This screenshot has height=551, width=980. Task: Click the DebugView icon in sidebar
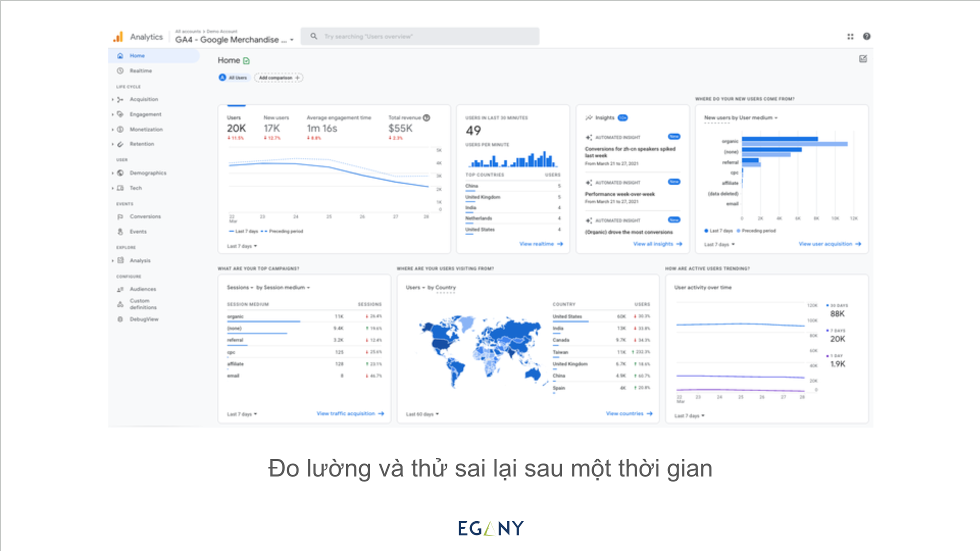click(120, 319)
